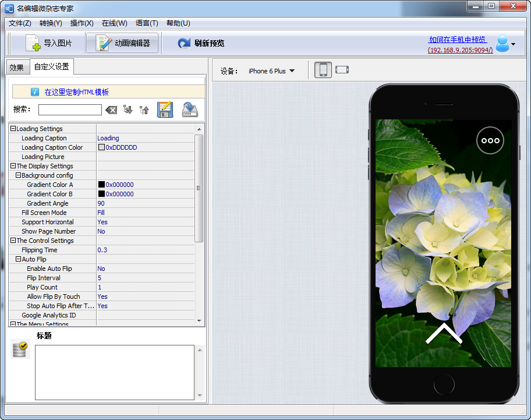Click the Gradient Color A black swatch
The width and height of the screenshot is (531, 420).
pos(101,184)
